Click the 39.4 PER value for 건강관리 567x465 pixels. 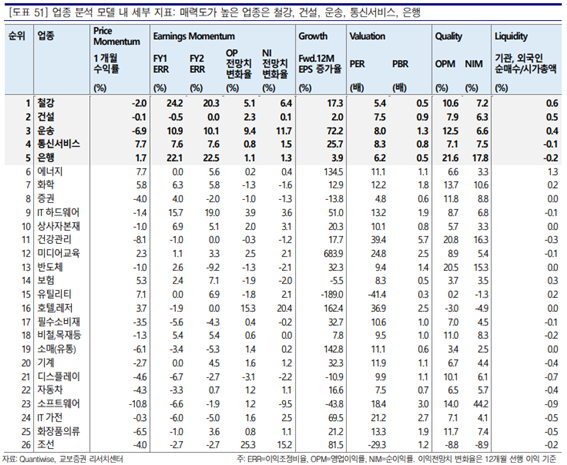point(378,240)
